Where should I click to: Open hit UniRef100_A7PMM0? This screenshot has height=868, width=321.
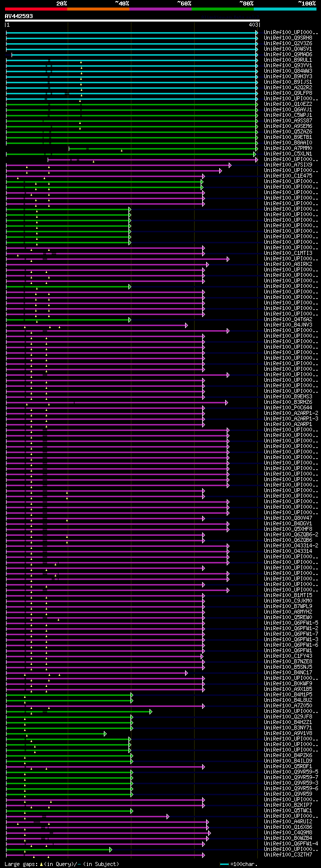click(x=288, y=148)
